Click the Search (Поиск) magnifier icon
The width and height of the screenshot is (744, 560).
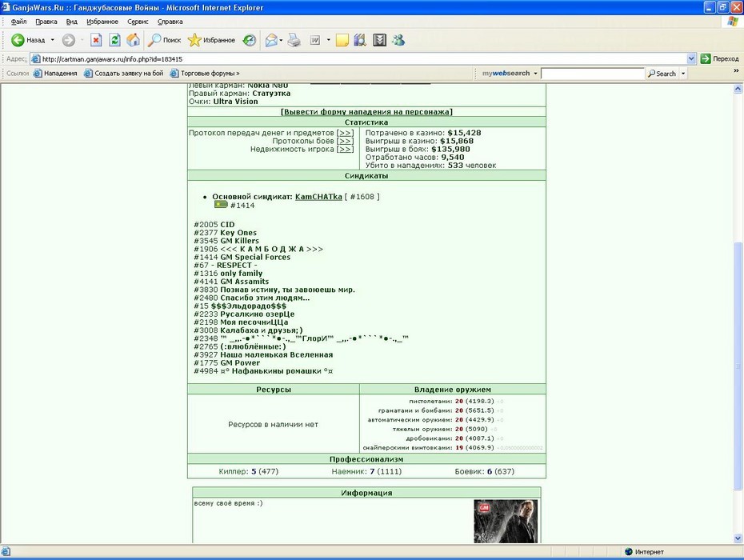pyautogui.click(x=154, y=40)
